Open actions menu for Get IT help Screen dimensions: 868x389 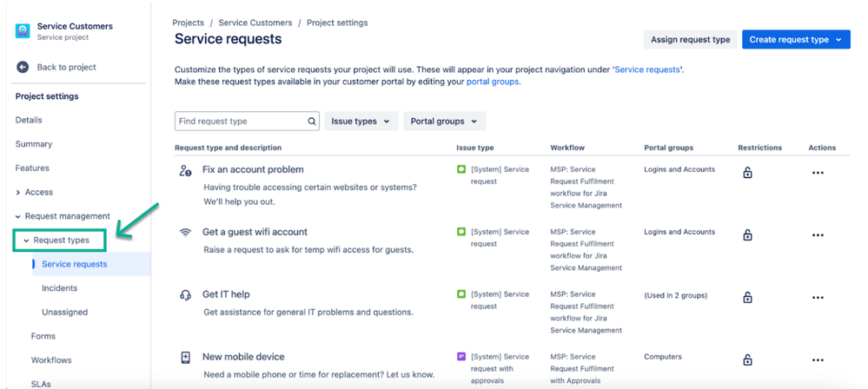click(818, 298)
